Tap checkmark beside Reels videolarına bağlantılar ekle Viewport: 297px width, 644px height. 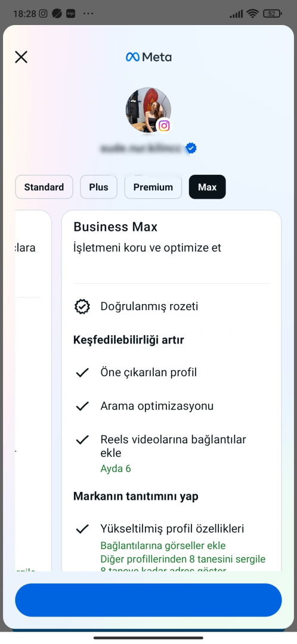82,440
